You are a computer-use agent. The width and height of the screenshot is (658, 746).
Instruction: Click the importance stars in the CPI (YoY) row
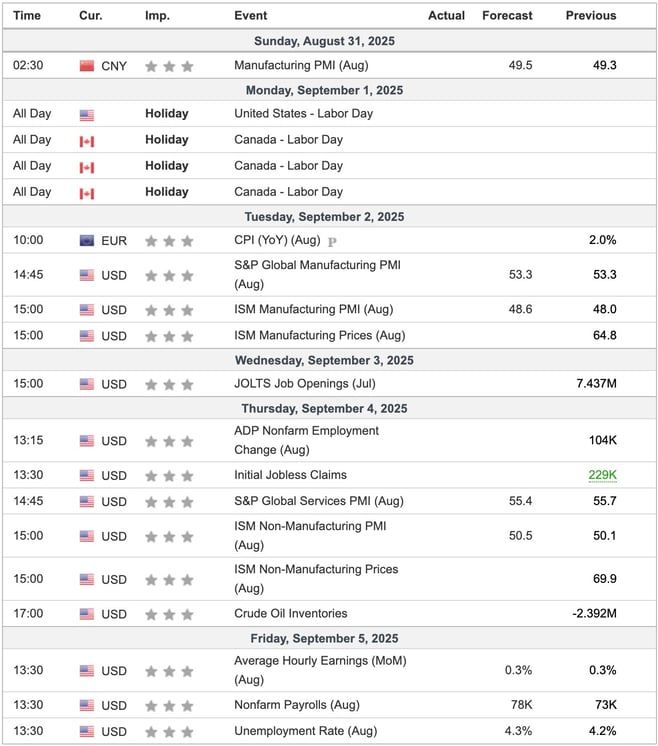169,241
